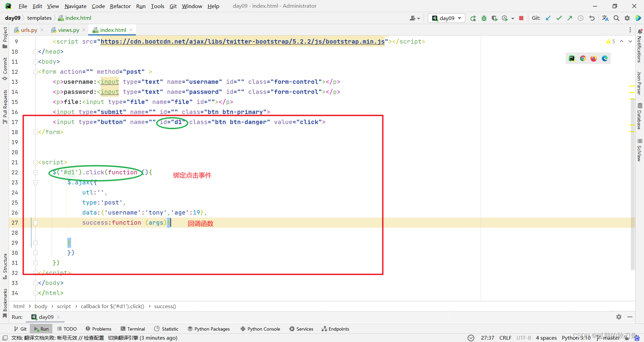644x342 pixels.
Task: Expand the day09 run configuration dropdown
Action: (x=460, y=18)
